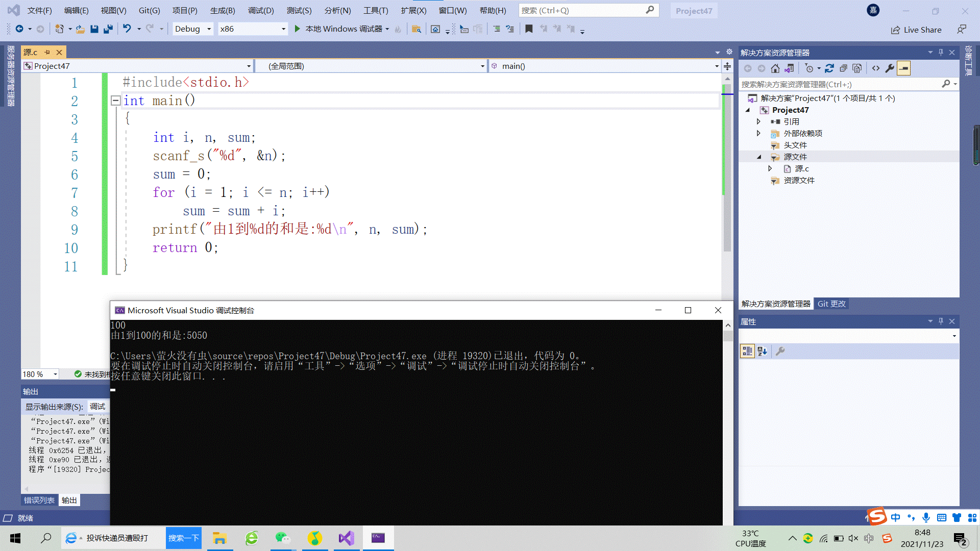The image size is (980, 551).
Task: Click the Save All toolbar icon
Action: [x=108, y=29]
